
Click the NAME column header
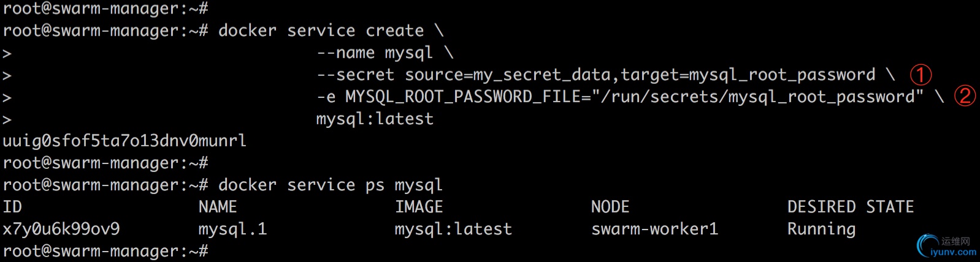(218, 207)
